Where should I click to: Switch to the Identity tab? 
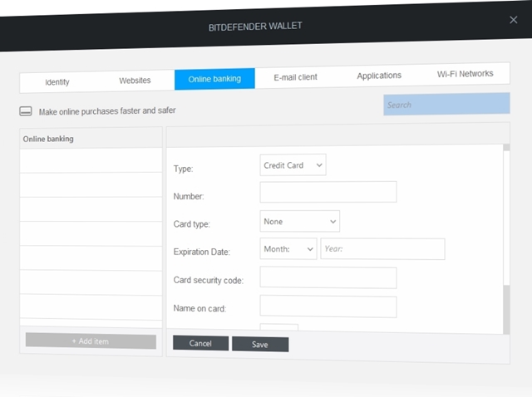pos(57,82)
